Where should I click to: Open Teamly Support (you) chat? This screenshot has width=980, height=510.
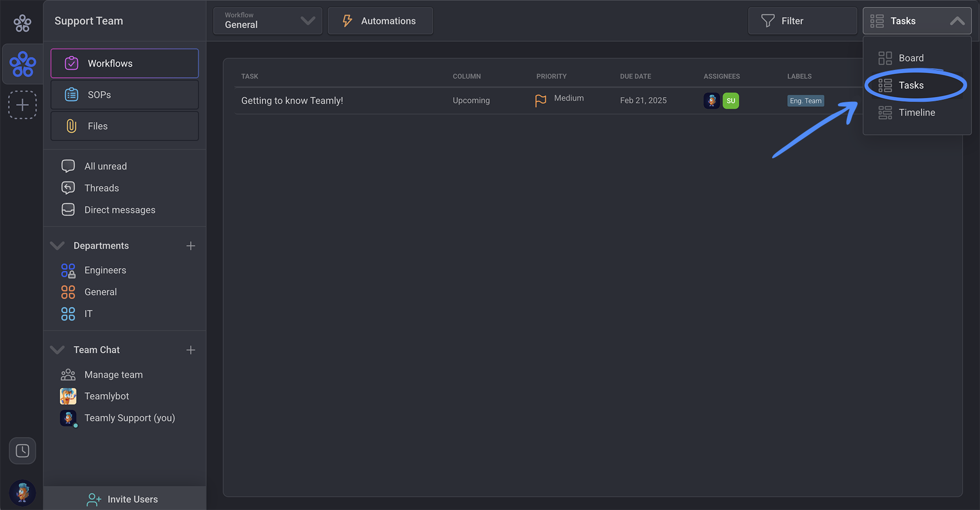tap(130, 418)
